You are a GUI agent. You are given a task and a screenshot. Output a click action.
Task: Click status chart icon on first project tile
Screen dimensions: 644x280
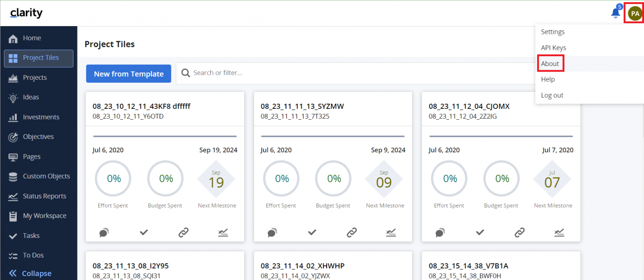pos(223,232)
